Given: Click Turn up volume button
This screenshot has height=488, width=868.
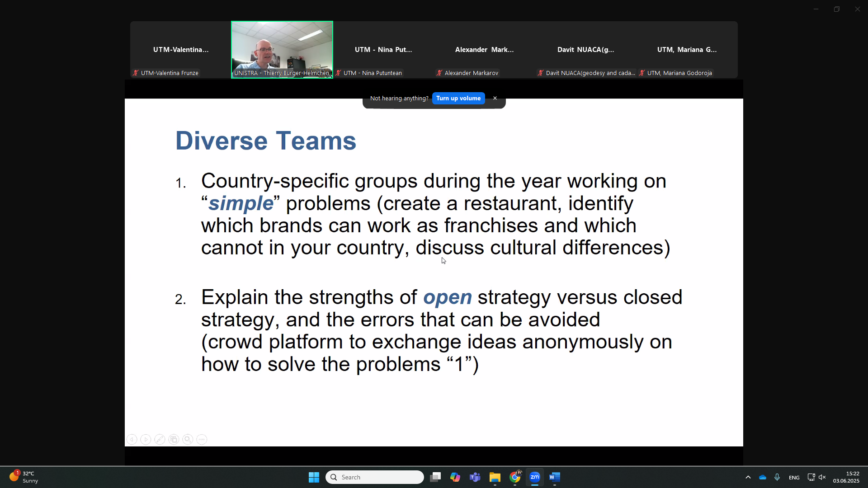Looking at the screenshot, I should [x=458, y=98].
